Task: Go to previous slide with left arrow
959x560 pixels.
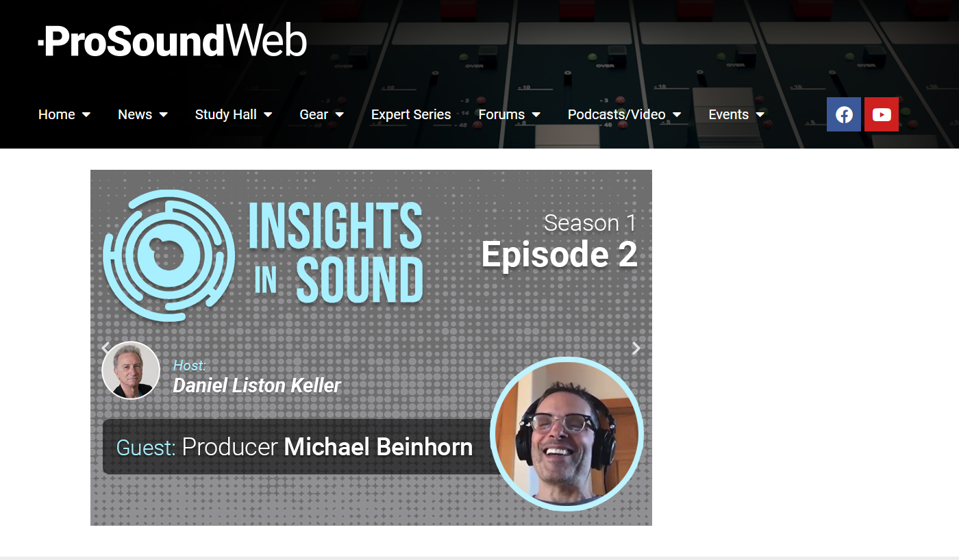Action: pos(105,348)
